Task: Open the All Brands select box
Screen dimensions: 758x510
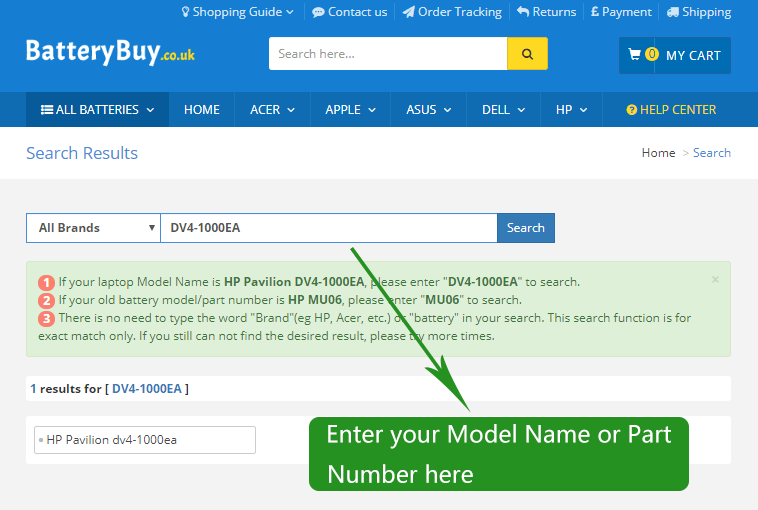Action: pyautogui.click(x=93, y=228)
